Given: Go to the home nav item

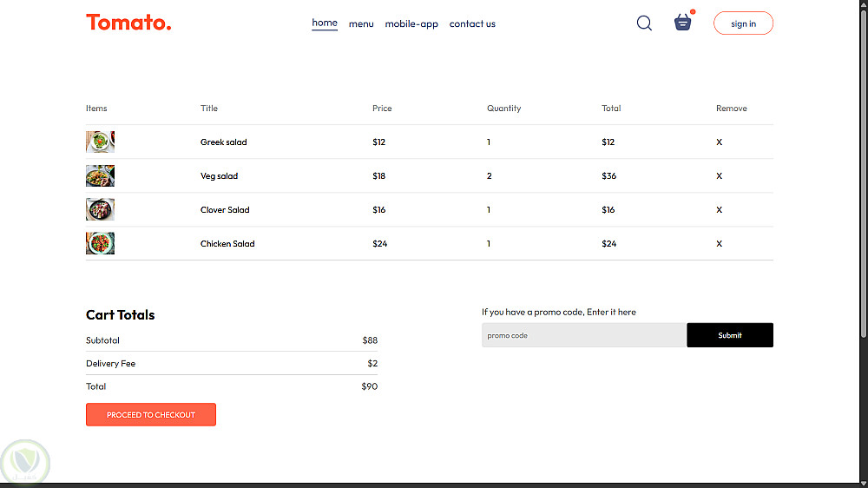Looking at the screenshot, I should click(x=325, y=23).
